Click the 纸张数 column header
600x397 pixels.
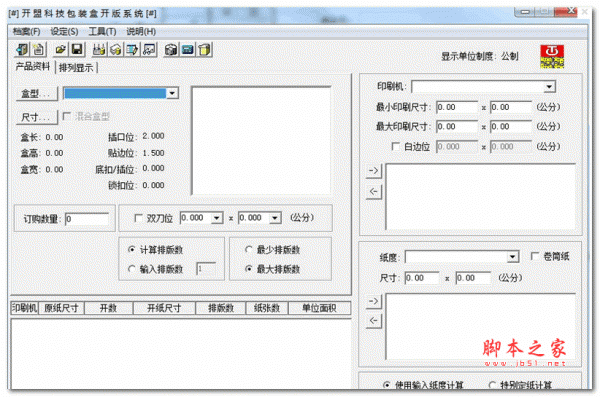[267, 308]
